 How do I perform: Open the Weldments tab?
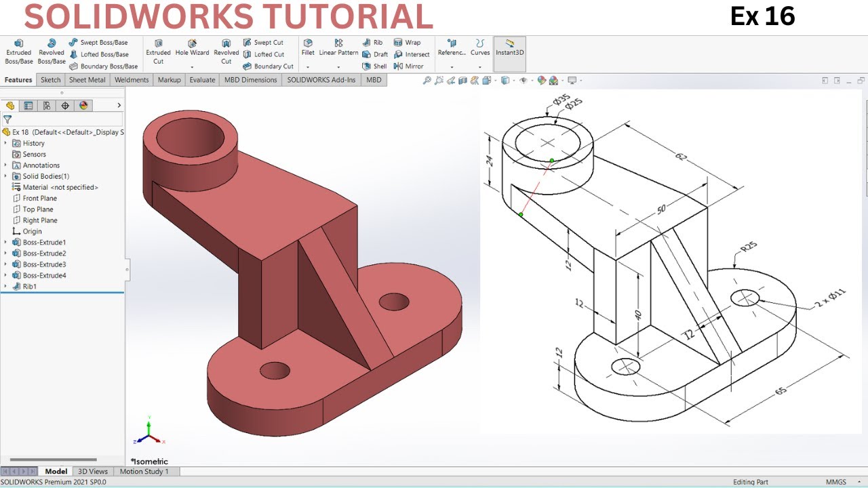(132, 80)
